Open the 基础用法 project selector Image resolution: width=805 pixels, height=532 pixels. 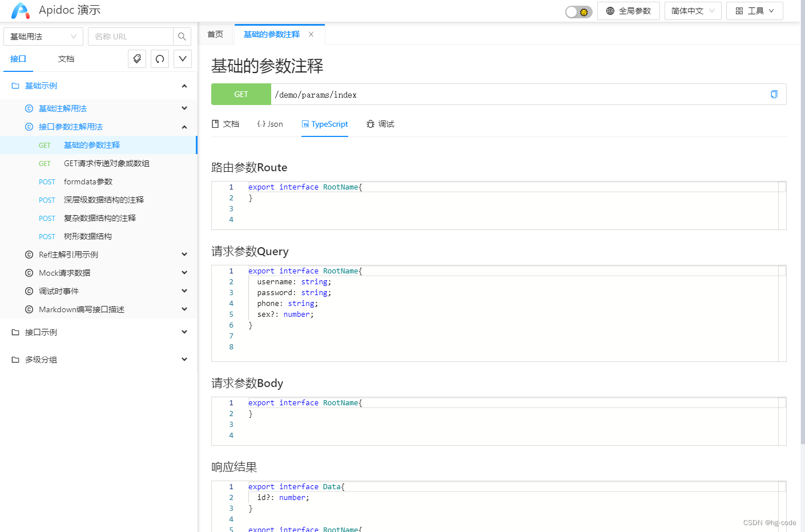click(43, 37)
